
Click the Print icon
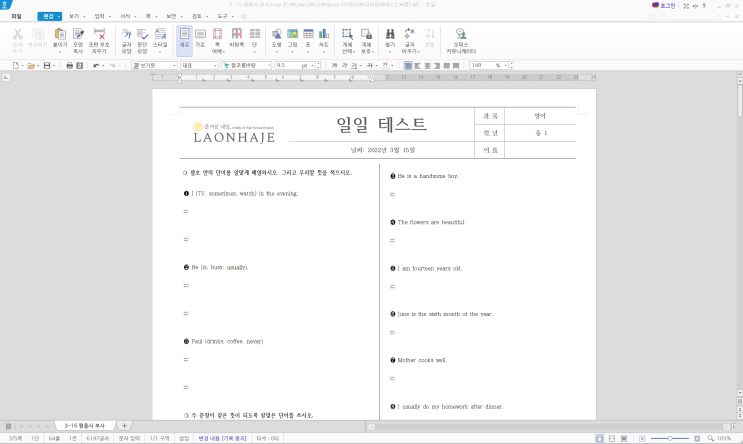[70, 65]
